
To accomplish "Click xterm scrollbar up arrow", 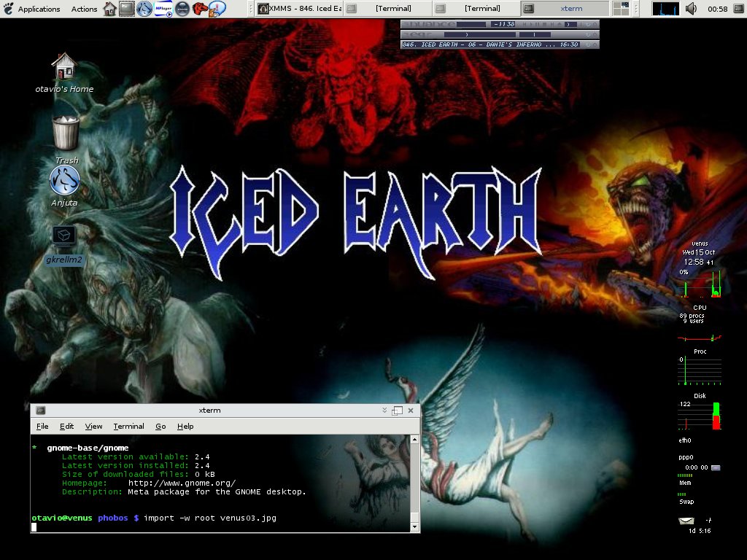I will 414,440.
